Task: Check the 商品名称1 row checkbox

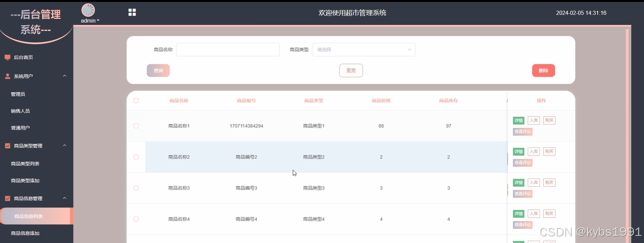Action: pyautogui.click(x=136, y=126)
